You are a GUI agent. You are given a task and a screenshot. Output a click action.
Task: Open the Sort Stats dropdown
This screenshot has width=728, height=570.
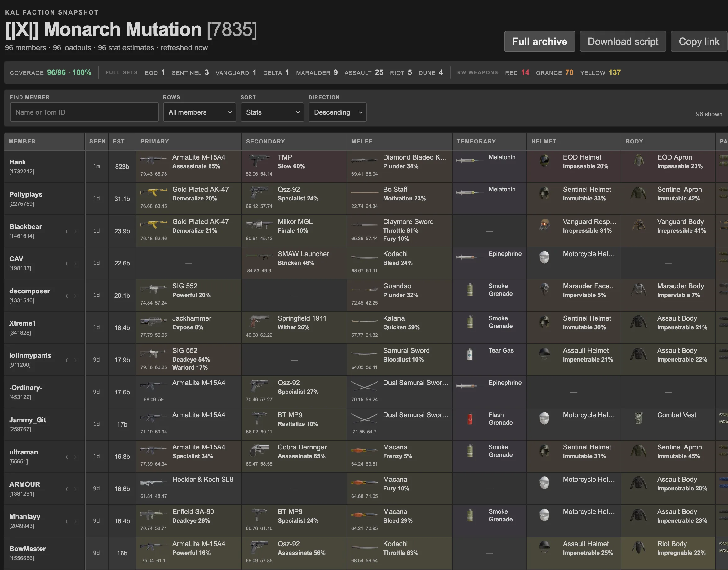(x=272, y=112)
